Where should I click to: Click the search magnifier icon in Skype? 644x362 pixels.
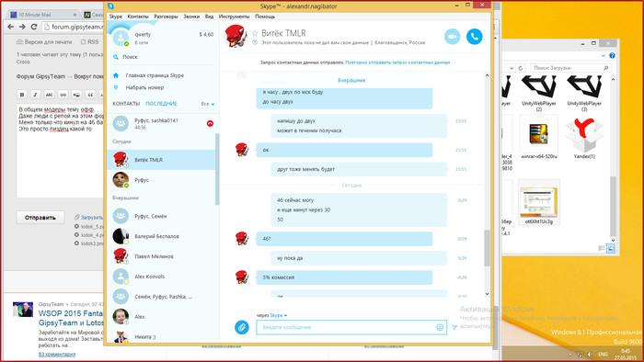click(116, 57)
